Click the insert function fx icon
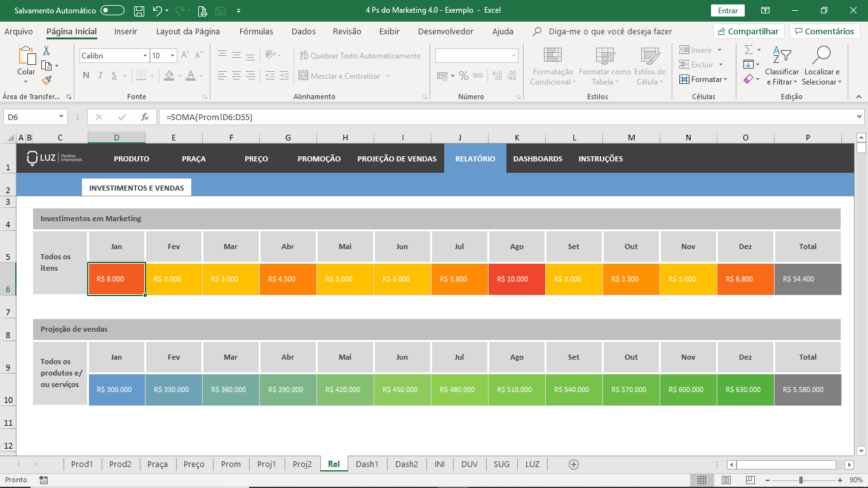868x488 pixels. [x=145, y=117]
